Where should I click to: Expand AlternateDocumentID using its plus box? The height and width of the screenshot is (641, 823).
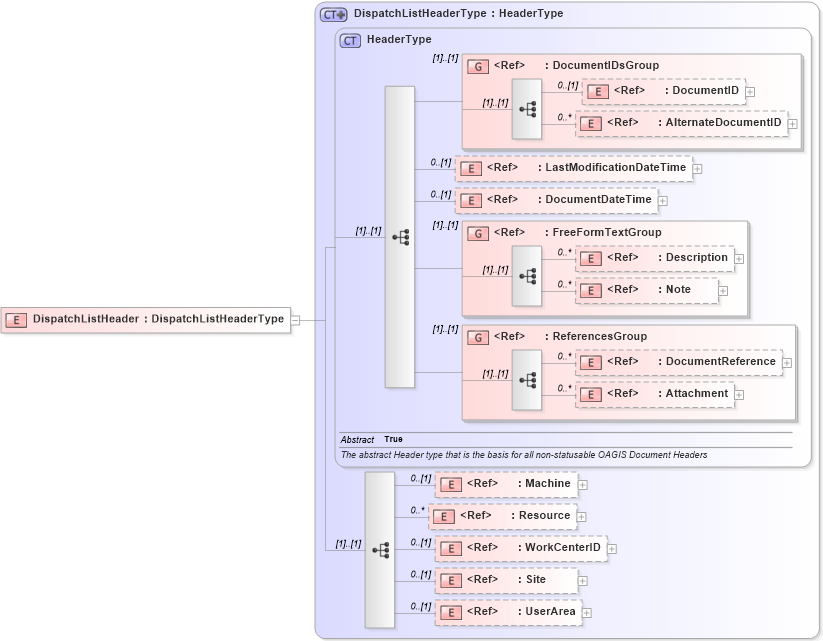[791, 122]
